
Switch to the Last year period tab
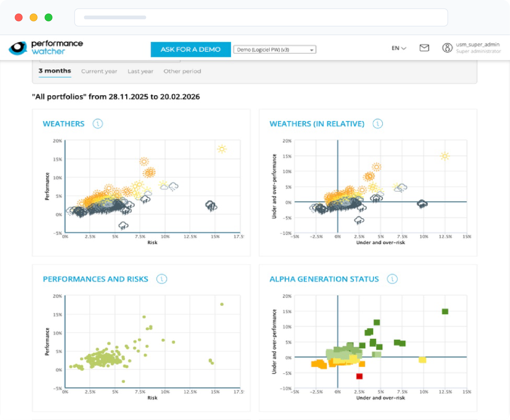click(140, 71)
